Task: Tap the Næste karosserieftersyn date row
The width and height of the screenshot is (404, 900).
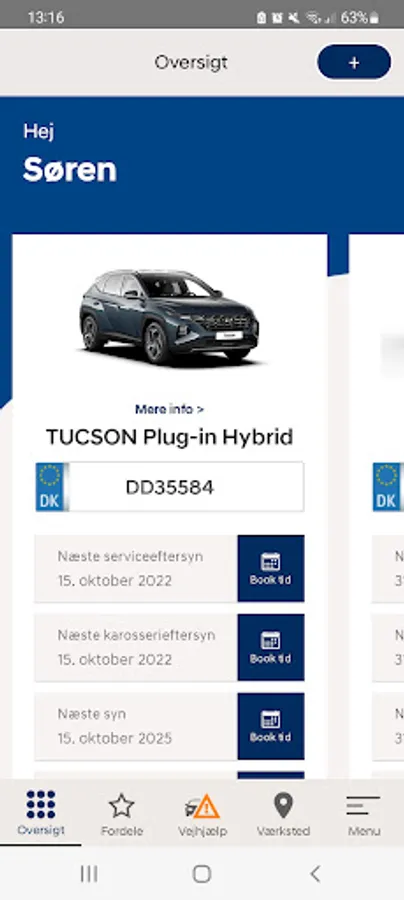Action: click(x=136, y=647)
